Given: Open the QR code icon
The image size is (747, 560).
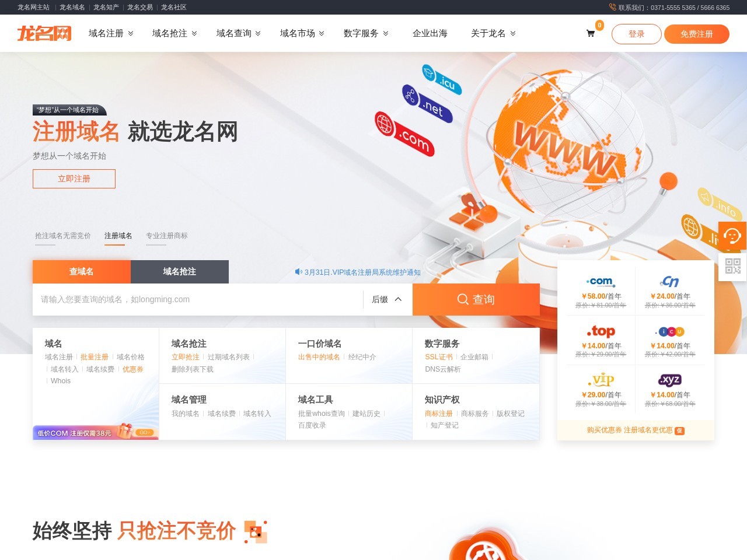Looking at the screenshot, I should pyautogui.click(x=732, y=266).
